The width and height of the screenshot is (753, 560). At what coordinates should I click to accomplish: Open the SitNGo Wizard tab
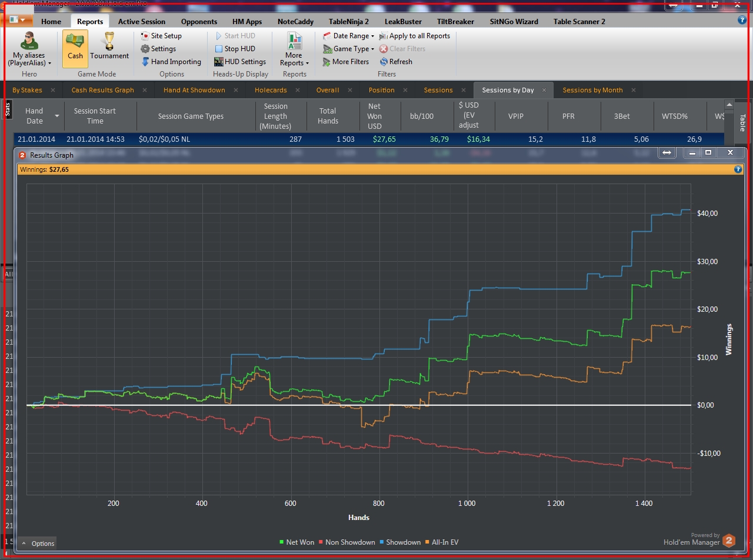click(514, 22)
